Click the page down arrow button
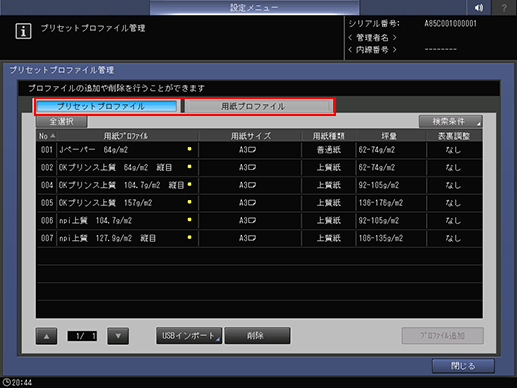Screen dimensions: 517x388 pos(118,336)
